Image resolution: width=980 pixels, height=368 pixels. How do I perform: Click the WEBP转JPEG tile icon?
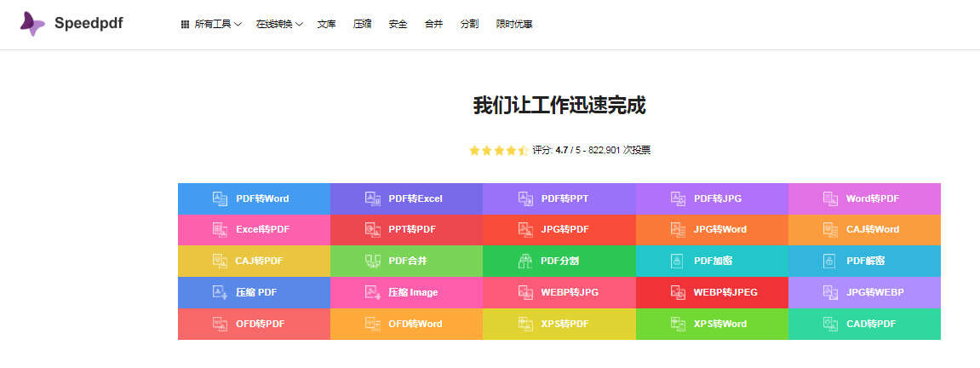click(x=678, y=292)
